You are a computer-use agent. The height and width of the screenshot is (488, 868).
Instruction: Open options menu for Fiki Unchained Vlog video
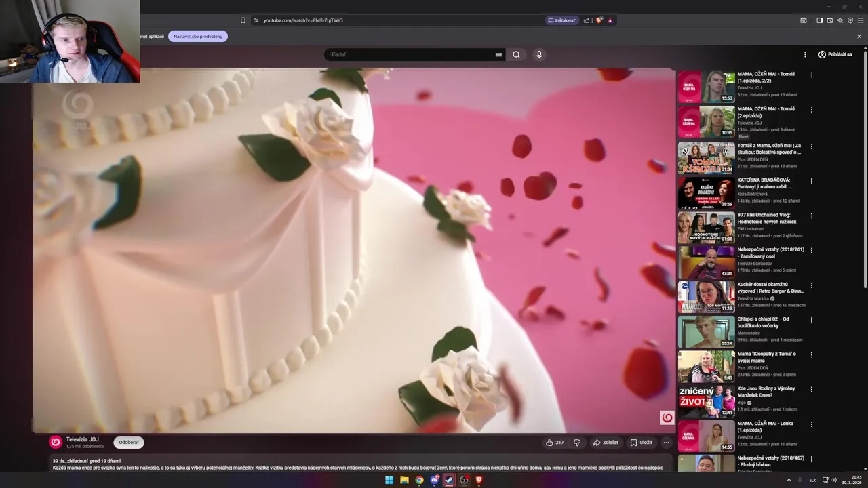tap(812, 216)
